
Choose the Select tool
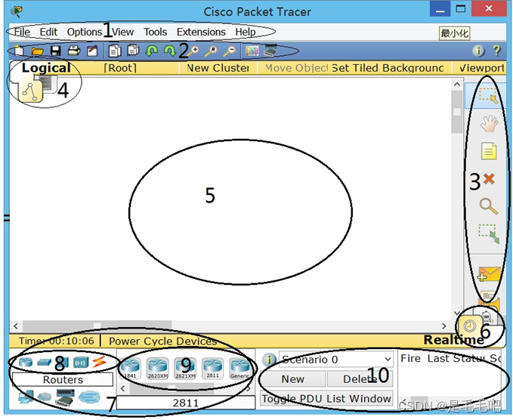point(488,95)
